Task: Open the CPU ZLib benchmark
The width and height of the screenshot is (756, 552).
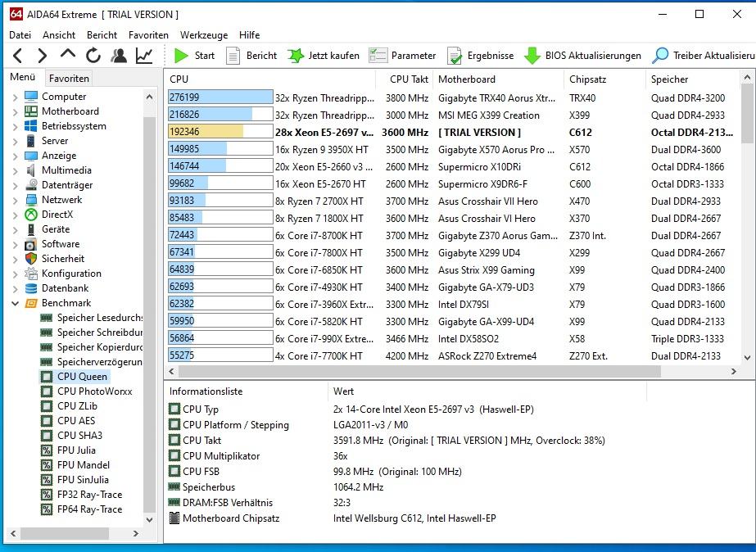Action: 69,406
